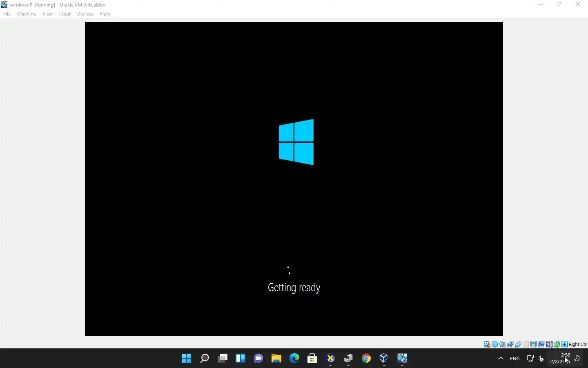Open taskbar Search
This screenshot has width=588, height=368.
click(205, 359)
